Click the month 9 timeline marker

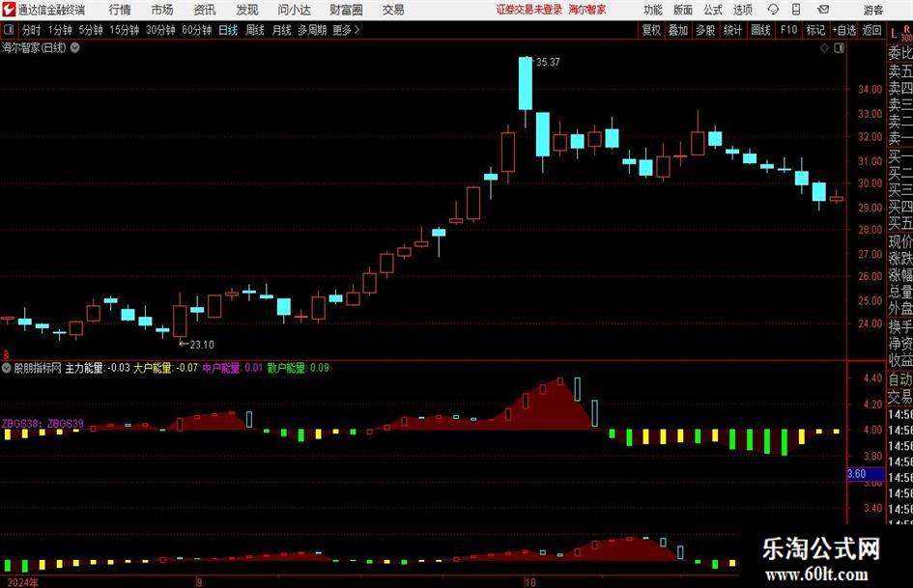(199, 582)
